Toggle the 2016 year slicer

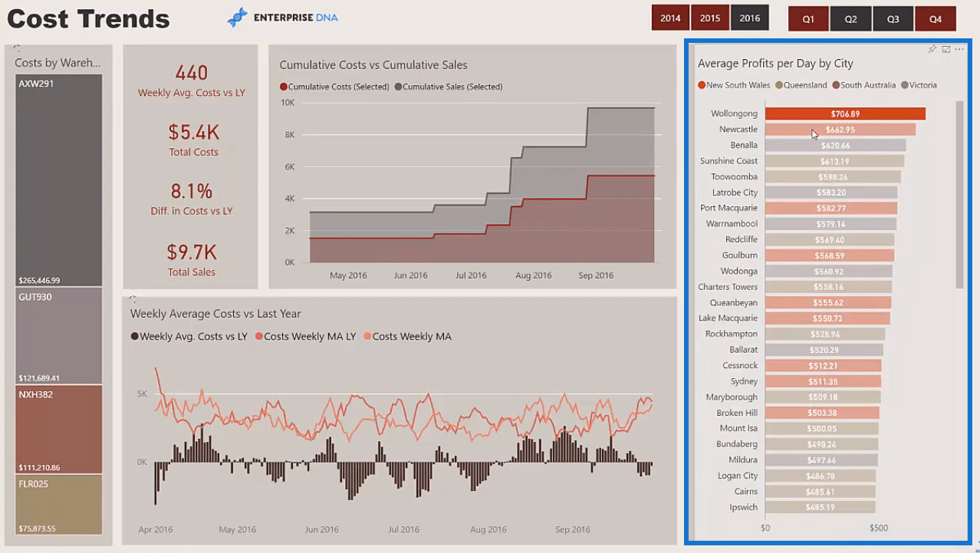(x=750, y=18)
